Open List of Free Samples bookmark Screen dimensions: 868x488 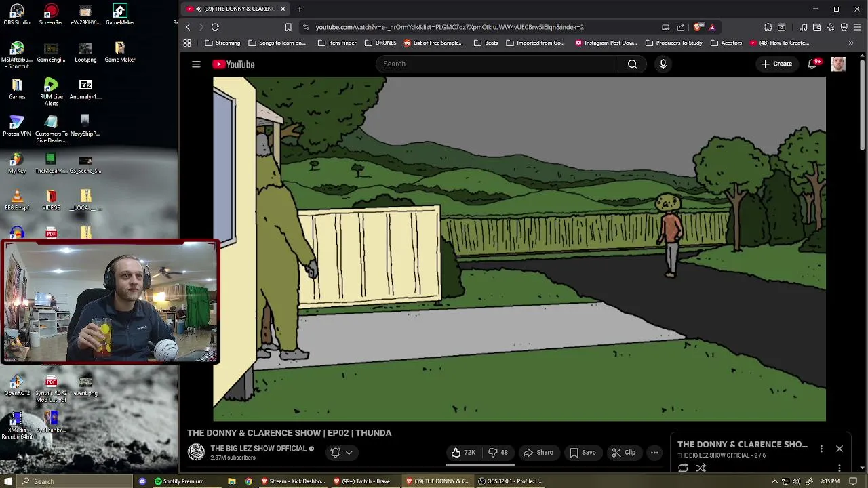pos(433,43)
